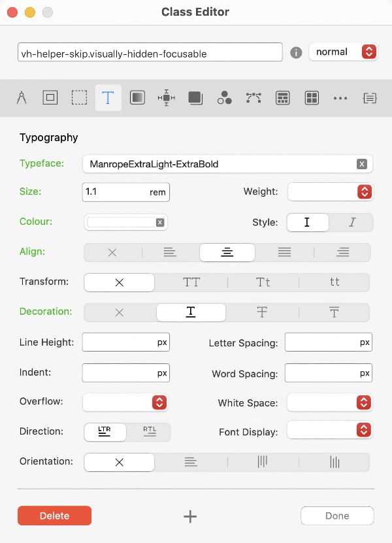The image size is (392, 543).
Task: Select italic font style
Action: [351, 222]
